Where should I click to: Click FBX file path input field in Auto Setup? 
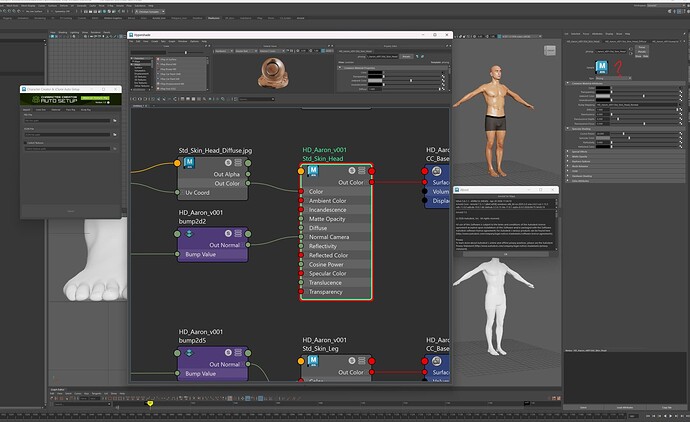pyautogui.click(x=67, y=121)
